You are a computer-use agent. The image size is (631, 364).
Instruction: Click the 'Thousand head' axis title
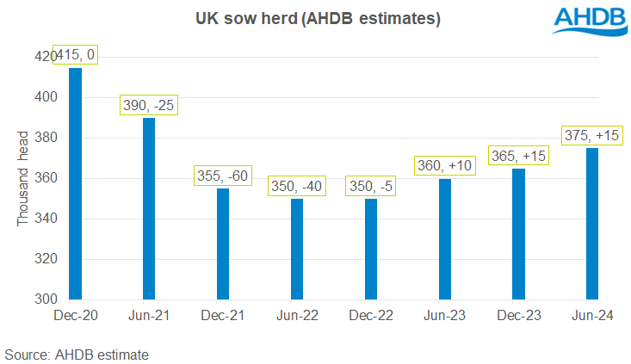tap(23, 178)
